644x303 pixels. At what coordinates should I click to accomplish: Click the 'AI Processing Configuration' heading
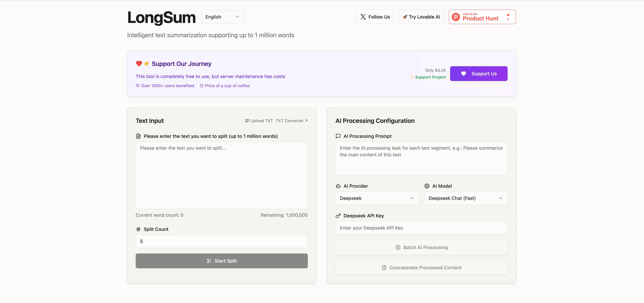coord(375,121)
